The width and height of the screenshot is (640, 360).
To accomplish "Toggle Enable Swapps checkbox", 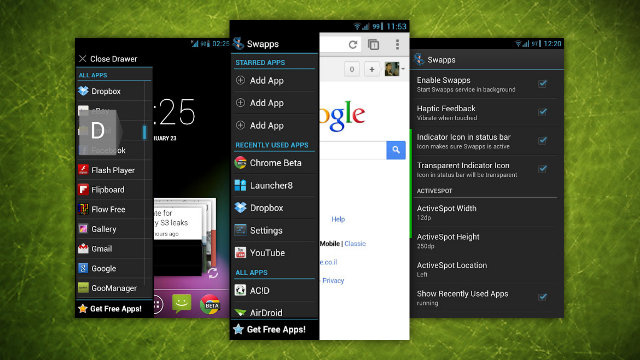I will click(x=542, y=84).
